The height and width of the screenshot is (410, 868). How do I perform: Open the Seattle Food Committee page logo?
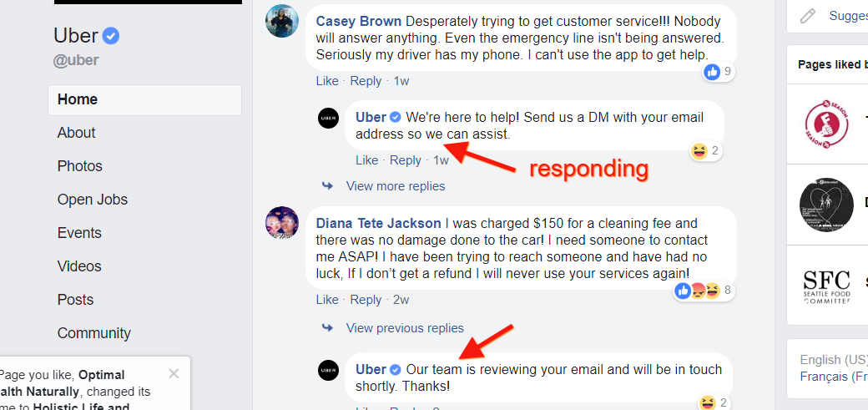(x=826, y=285)
